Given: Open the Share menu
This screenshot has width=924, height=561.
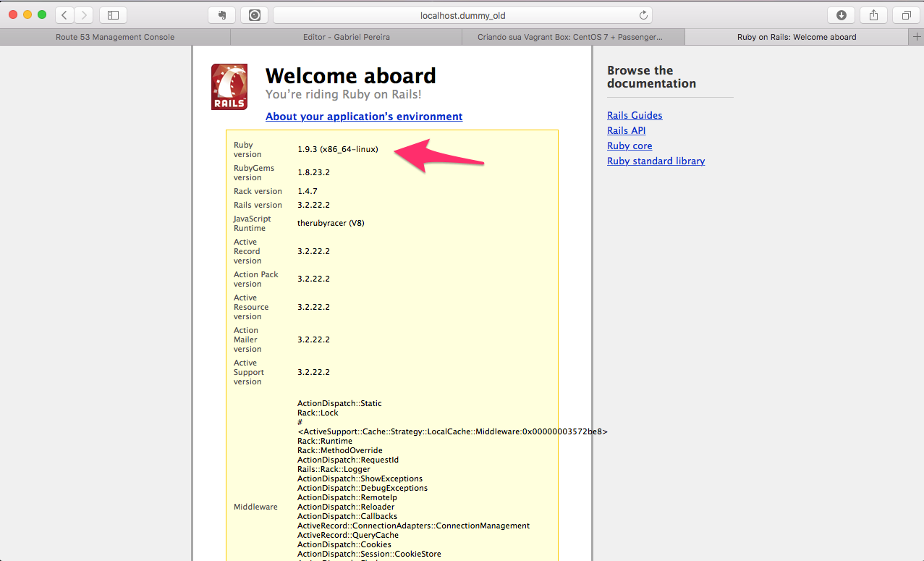Looking at the screenshot, I should point(874,14).
